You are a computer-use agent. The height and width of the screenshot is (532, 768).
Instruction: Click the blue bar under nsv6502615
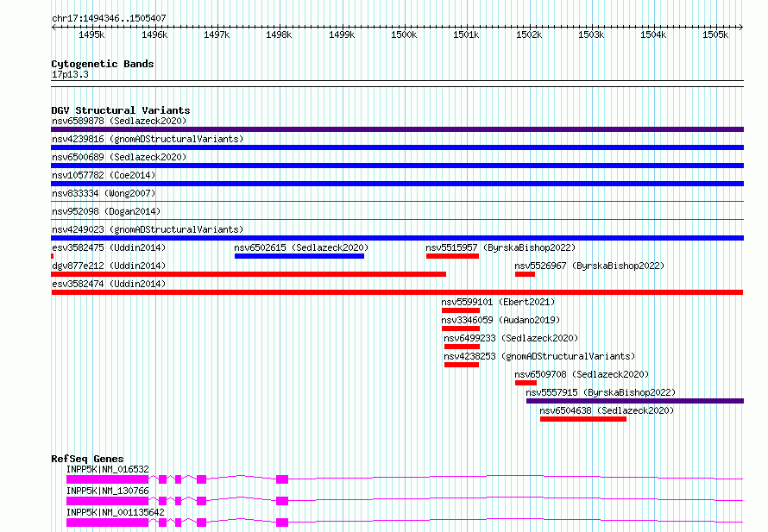click(x=299, y=256)
